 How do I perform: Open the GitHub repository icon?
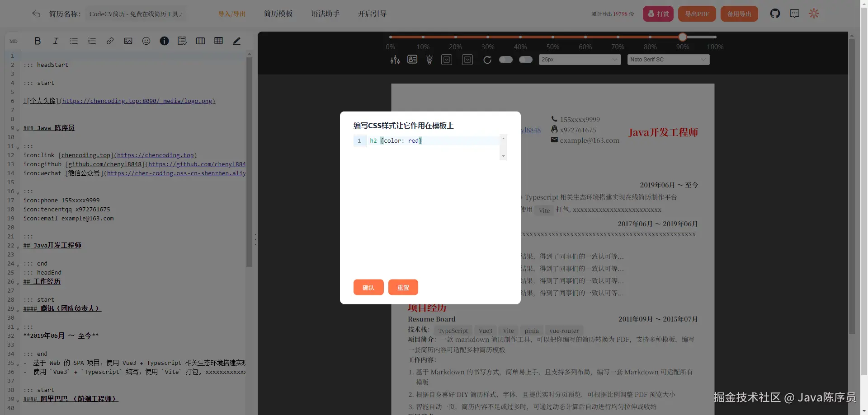[775, 14]
